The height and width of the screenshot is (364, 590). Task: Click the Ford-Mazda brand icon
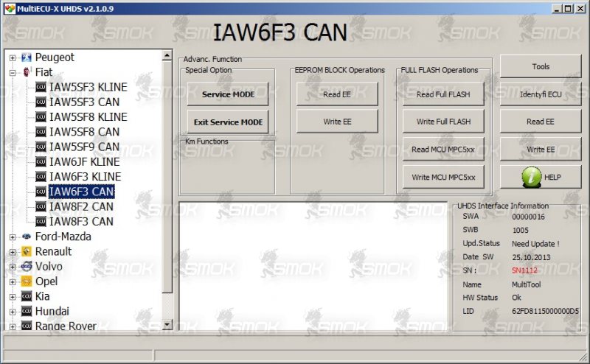[27, 237]
